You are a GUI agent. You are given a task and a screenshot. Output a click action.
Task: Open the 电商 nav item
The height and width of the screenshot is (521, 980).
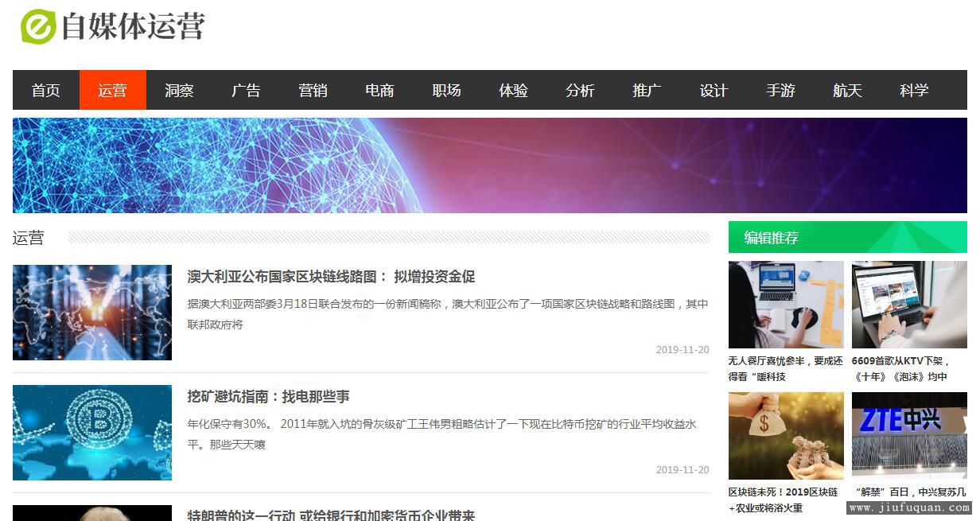point(380,90)
